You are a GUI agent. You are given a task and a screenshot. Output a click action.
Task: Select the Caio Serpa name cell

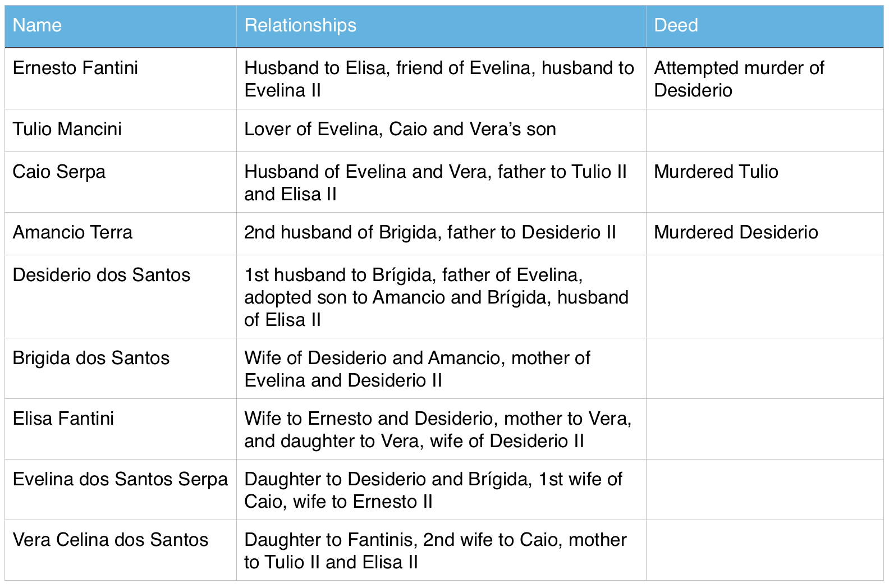[x=59, y=172]
